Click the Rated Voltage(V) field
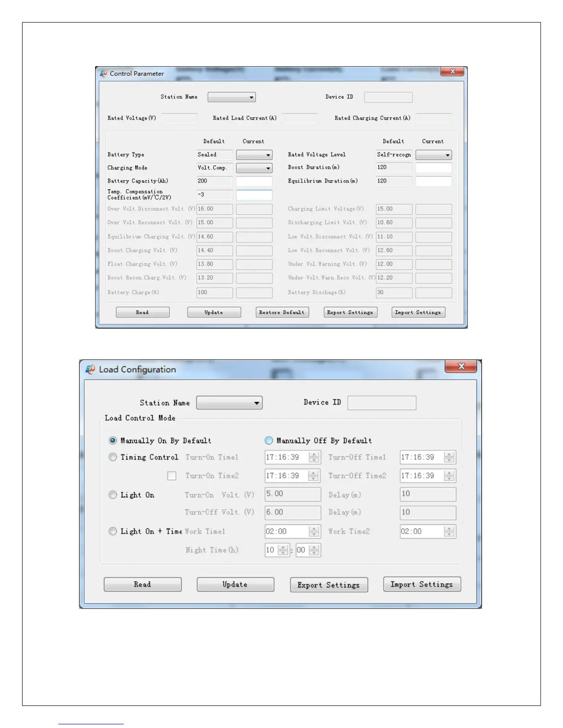Viewport: 563px width, 728px height. tap(179, 119)
